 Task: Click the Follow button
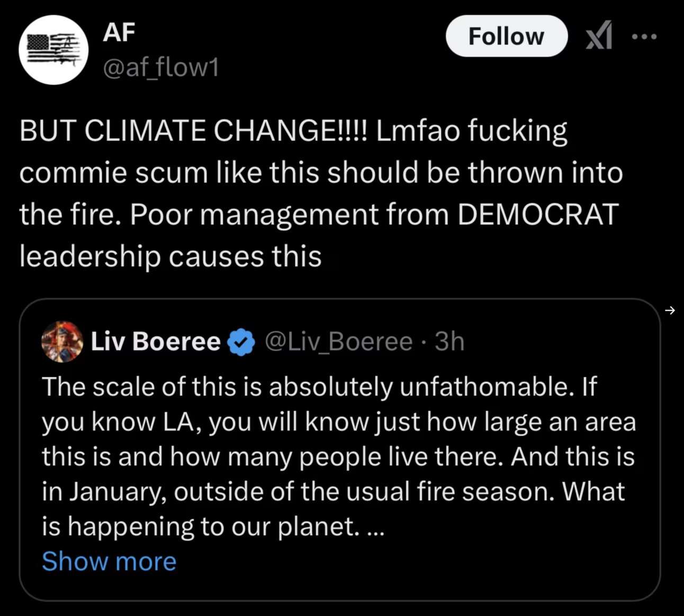tap(506, 36)
